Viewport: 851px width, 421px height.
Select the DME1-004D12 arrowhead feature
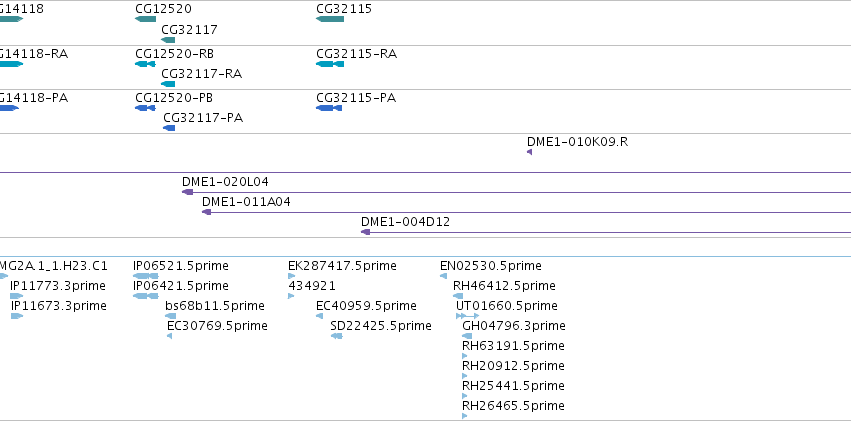366,232
